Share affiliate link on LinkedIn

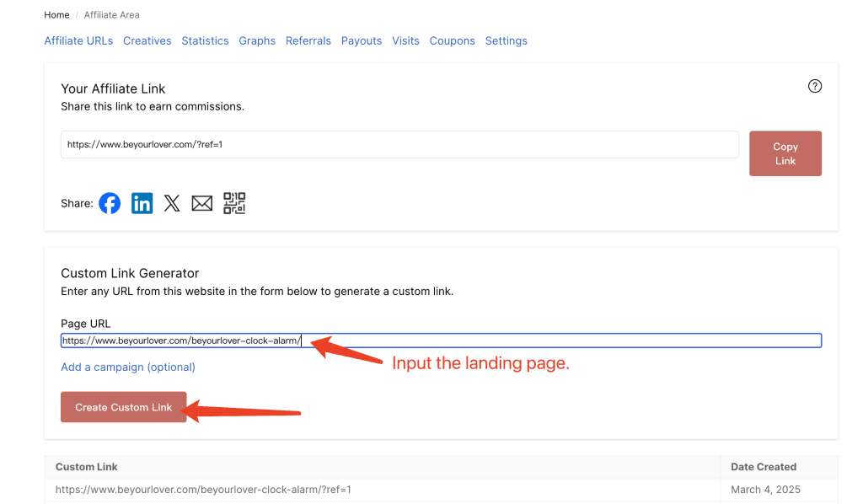[x=142, y=203]
